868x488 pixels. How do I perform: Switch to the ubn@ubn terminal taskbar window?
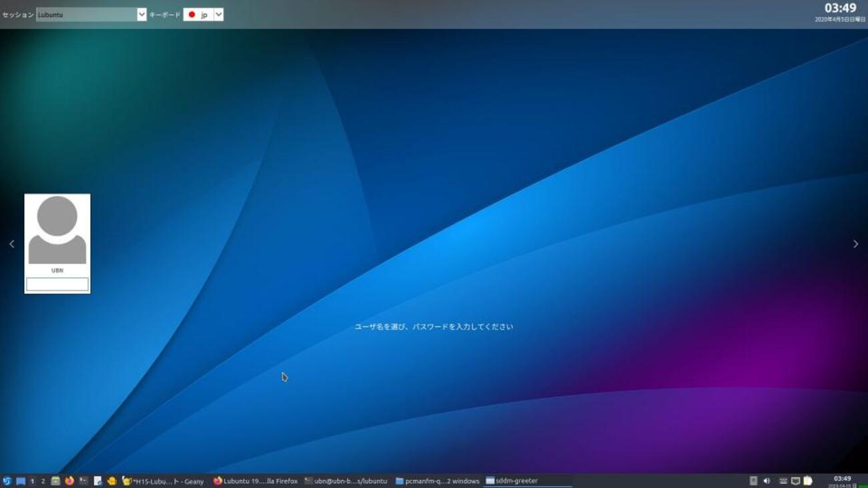346,481
